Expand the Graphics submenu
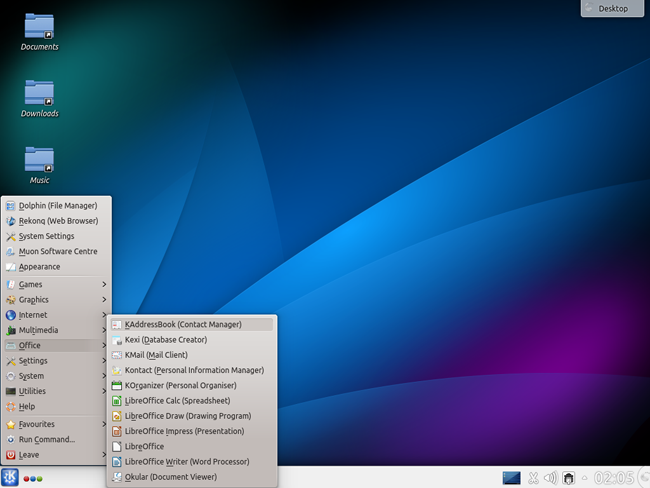Image resolution: width=650 pixels, height=488 pixels. click(x=56, y=300)
